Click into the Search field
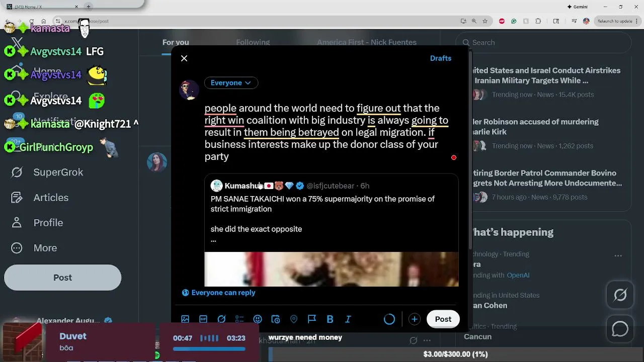The width and height of the screenshot is (644, 362). tap(543, 43)
